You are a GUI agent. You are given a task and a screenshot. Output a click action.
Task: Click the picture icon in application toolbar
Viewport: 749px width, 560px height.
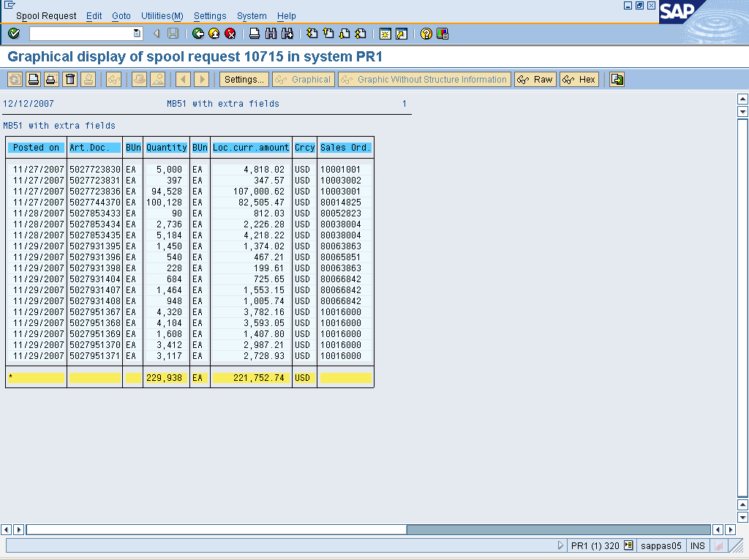click(x=158, y=79)
